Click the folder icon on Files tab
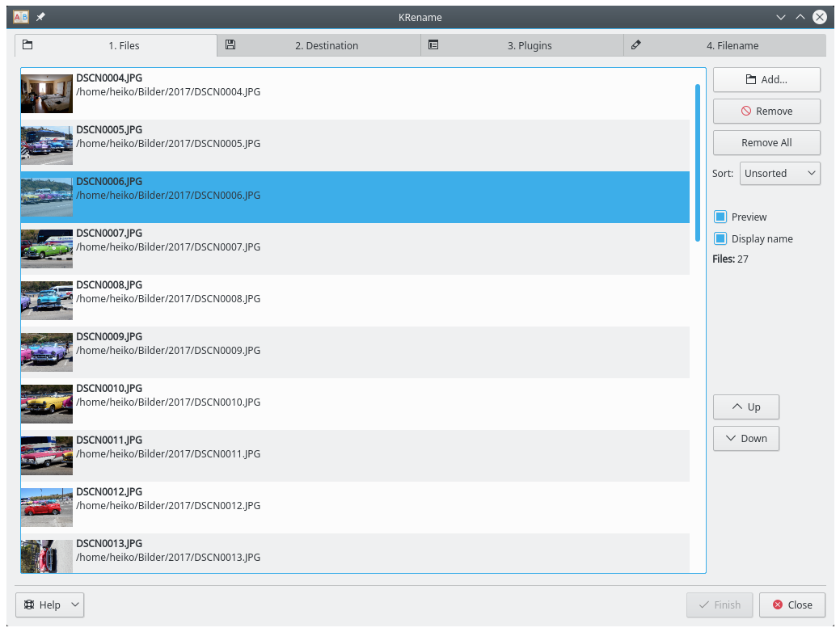This screenshot has width=840, height=632. [x=27, y=45]
